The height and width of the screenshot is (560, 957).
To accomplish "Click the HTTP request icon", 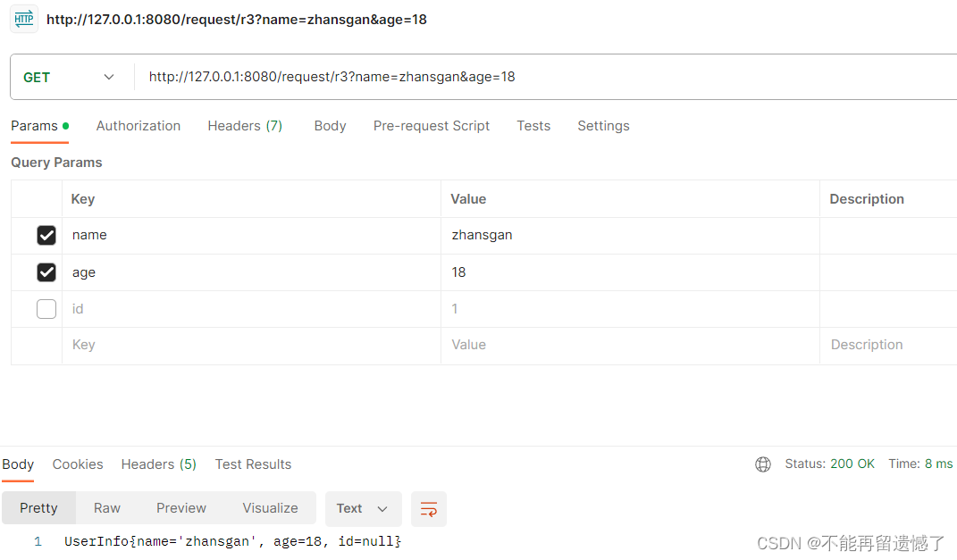I will coord(24,19).
